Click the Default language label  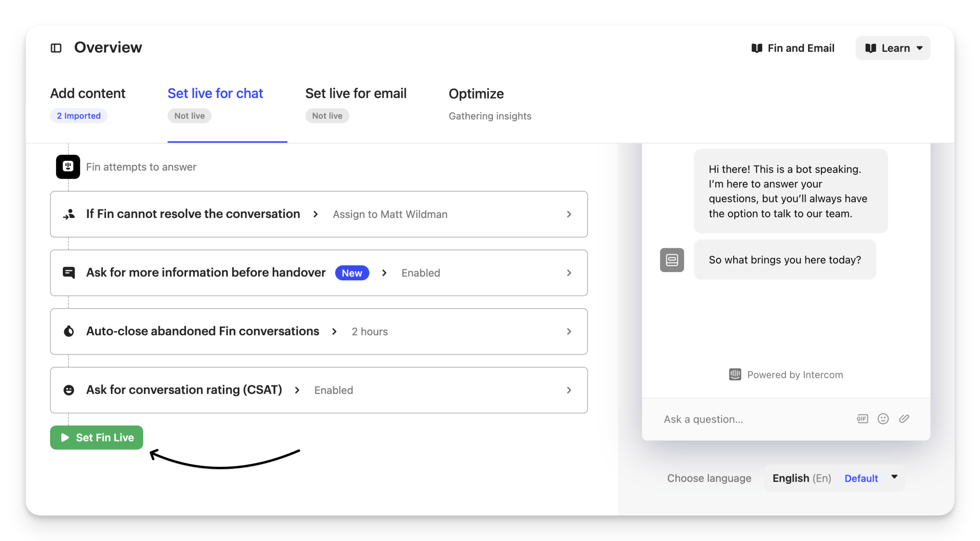(861, 478)
